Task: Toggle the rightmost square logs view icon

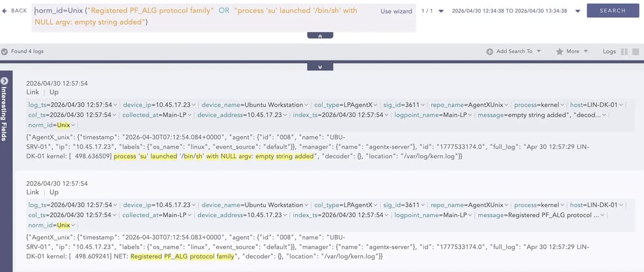Action: tap(634, 52)
